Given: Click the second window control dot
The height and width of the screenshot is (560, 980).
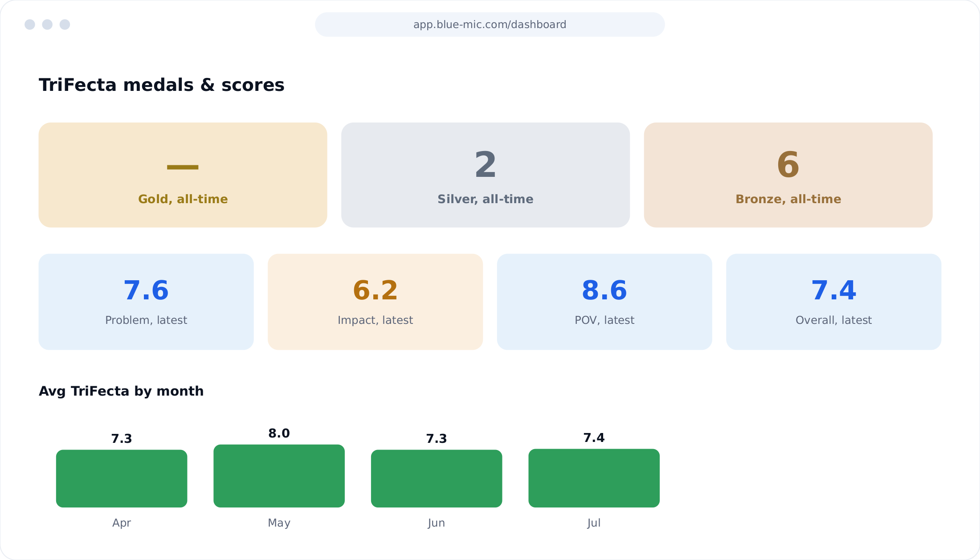Looking at the screenshot, I should tap(47, 25).
